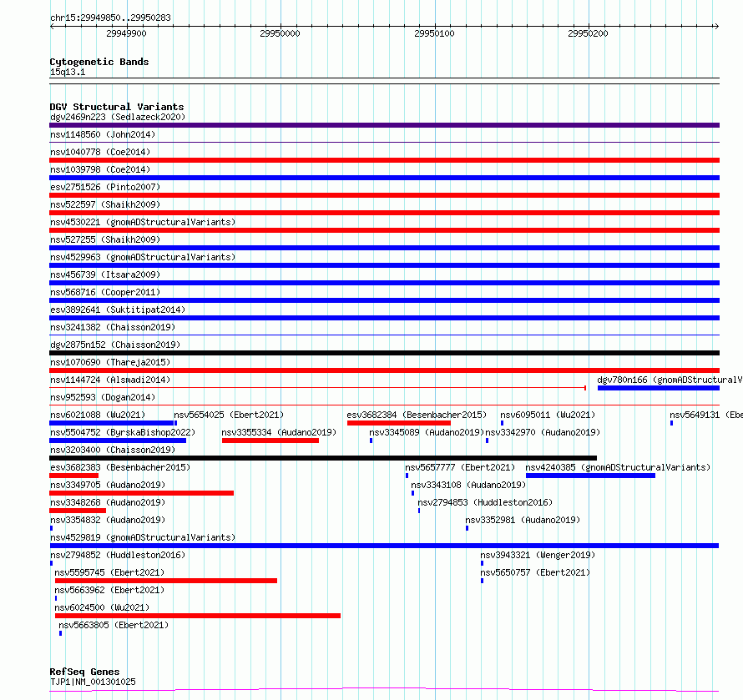Open the nsv3943321 (Wenger2019) label
This screenshot has height=700, width=743.
[x=538, y=555]
